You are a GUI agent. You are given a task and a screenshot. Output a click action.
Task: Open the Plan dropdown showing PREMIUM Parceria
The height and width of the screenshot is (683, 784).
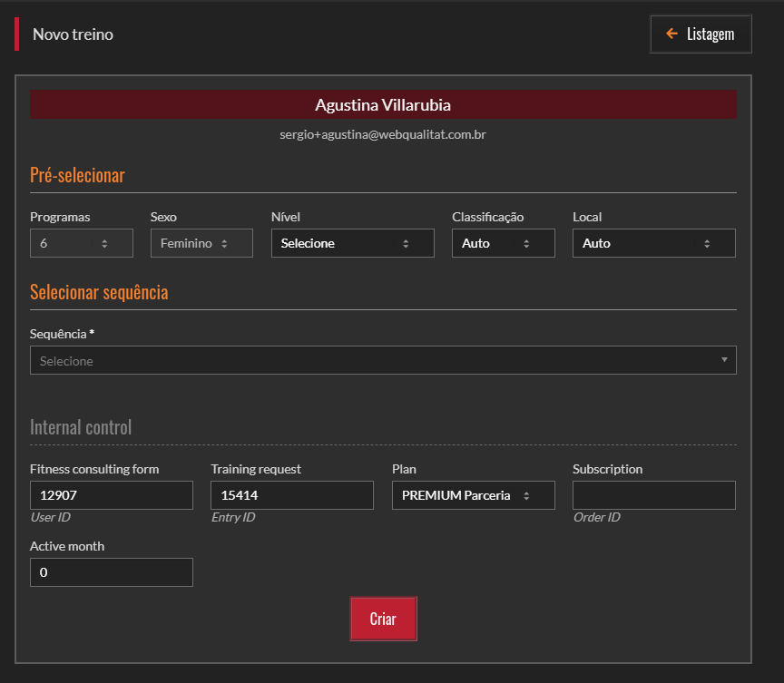click(472, 496)
